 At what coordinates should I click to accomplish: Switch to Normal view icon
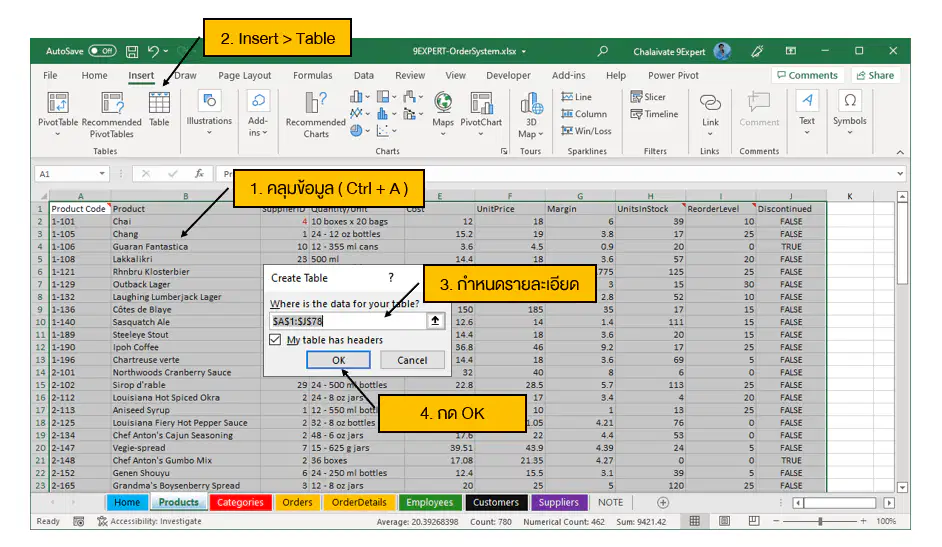[694, 521]
